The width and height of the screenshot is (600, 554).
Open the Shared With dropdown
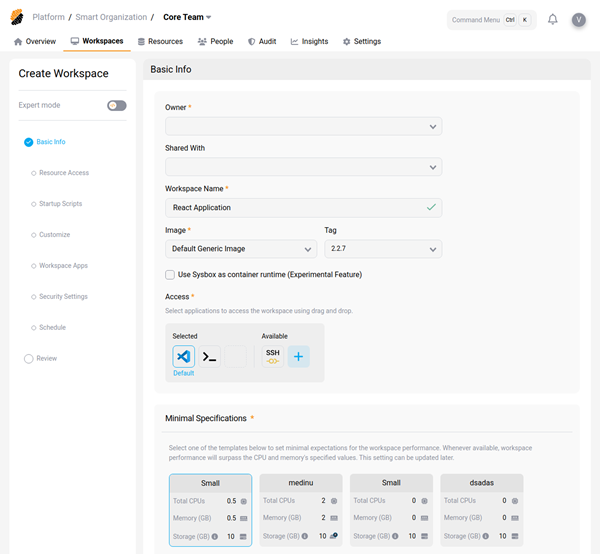tap(303, 167)
